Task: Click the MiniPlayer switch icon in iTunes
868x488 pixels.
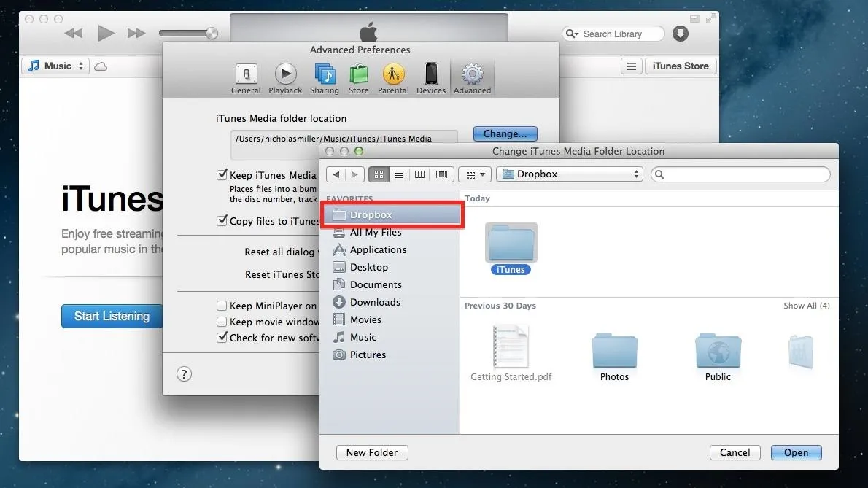Action: 694,19
